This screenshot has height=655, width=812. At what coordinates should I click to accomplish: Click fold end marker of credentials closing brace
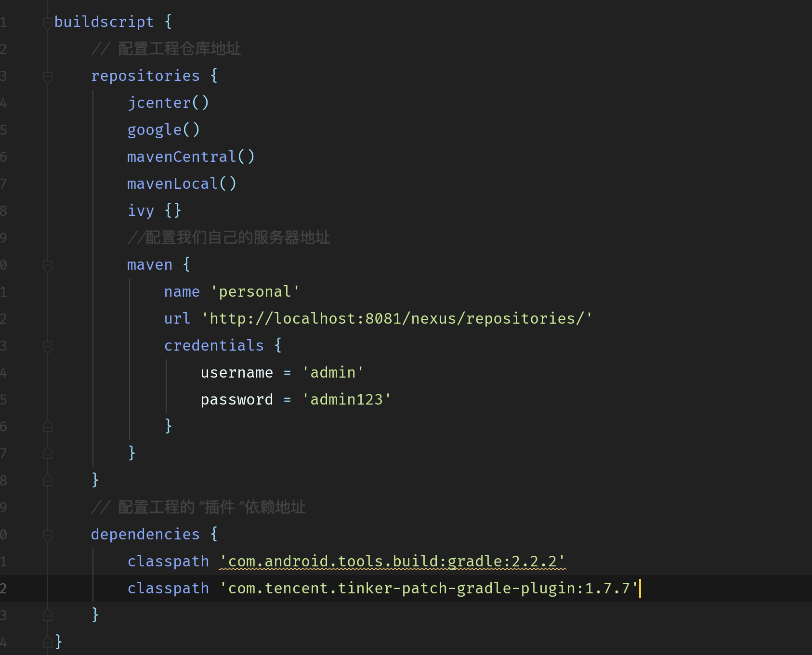(x=47, y=426)
